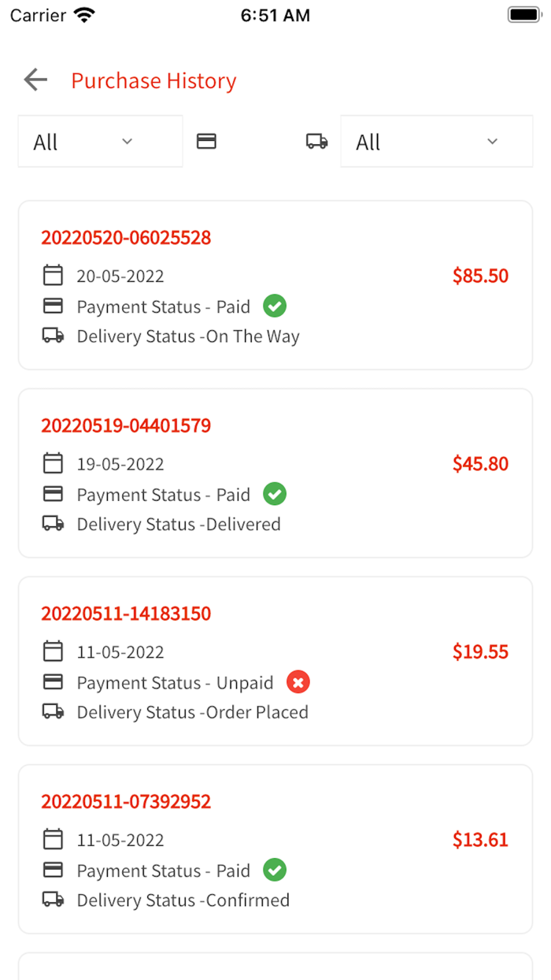
Task: Tap the Purchase History title
Action: (x=153, y=80)
